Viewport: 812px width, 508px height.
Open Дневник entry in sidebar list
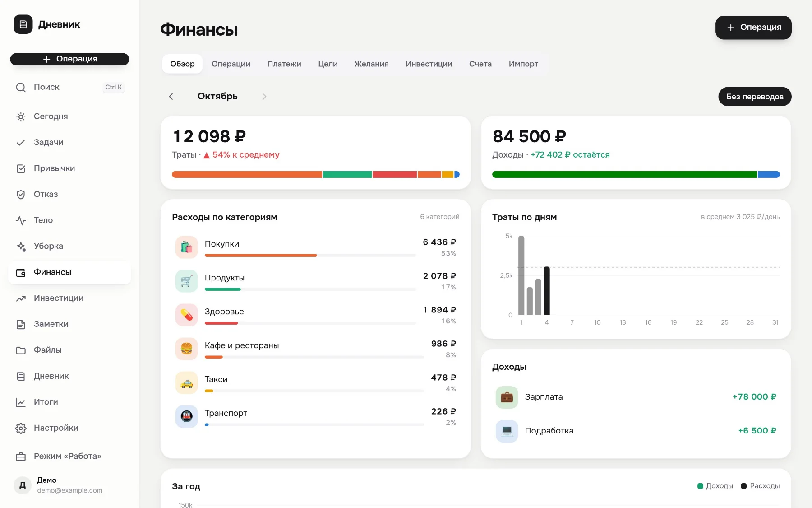coord(69,376)
